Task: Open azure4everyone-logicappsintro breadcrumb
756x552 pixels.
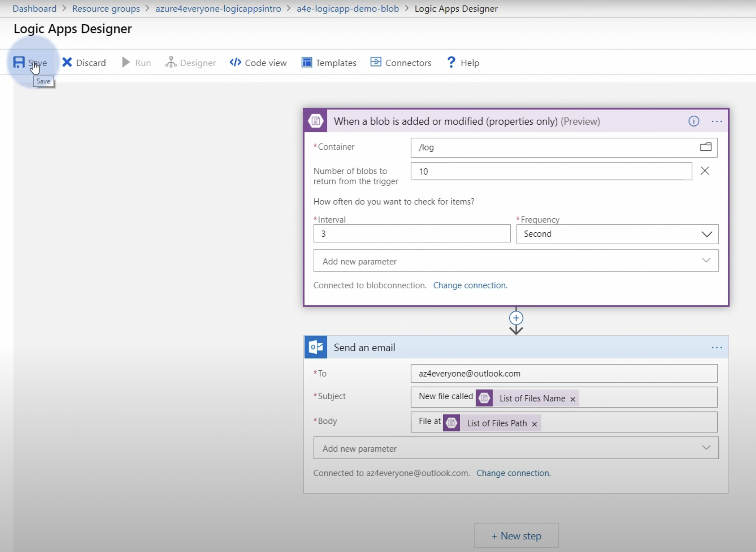Action: coord(218,8)
